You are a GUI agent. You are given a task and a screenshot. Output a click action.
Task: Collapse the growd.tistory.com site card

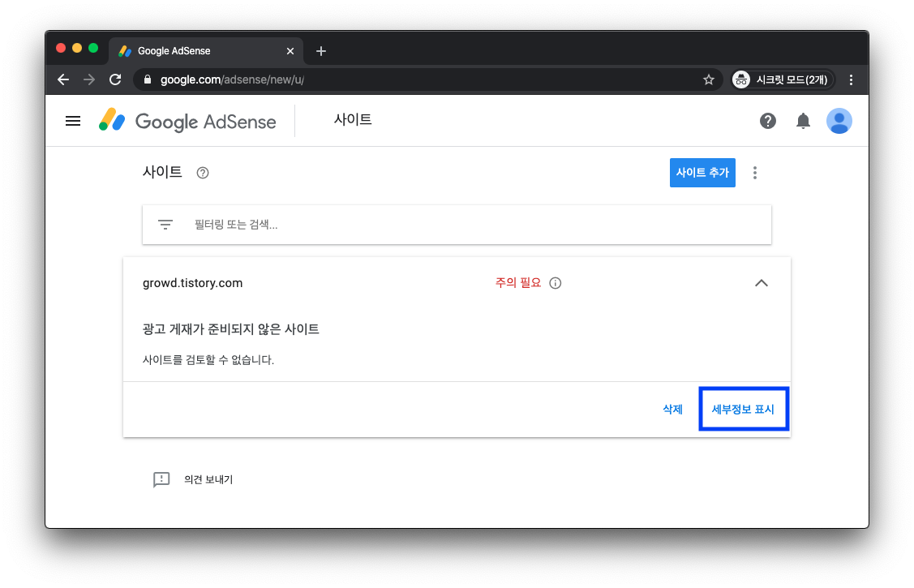761,283
